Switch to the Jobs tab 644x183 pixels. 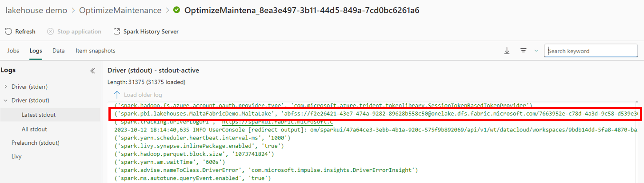(13, 51)
